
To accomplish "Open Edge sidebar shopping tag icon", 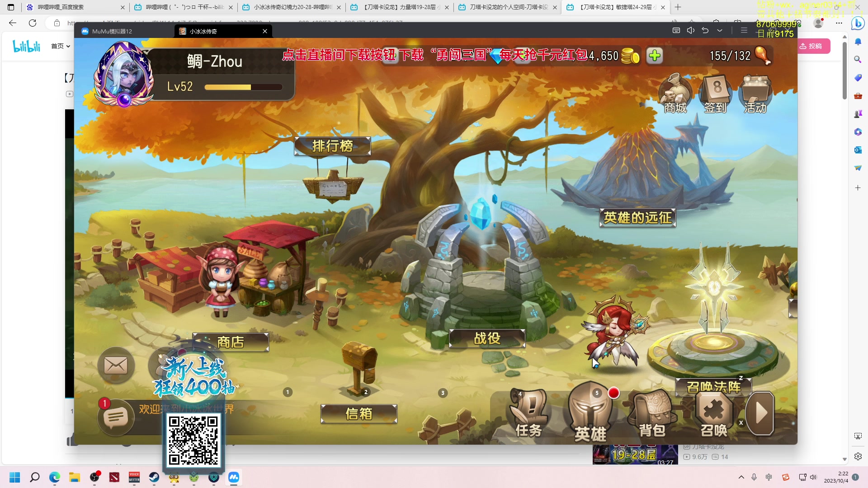I will (858, 78).
